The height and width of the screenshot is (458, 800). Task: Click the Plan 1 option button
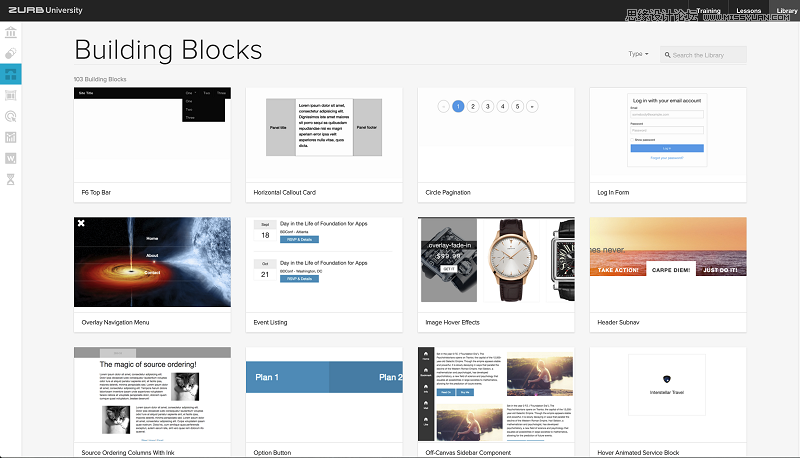(x=287, y=377)
